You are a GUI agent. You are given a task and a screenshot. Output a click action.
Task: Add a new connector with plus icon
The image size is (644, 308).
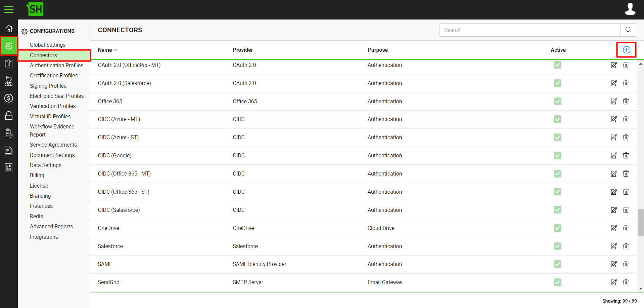627,50
